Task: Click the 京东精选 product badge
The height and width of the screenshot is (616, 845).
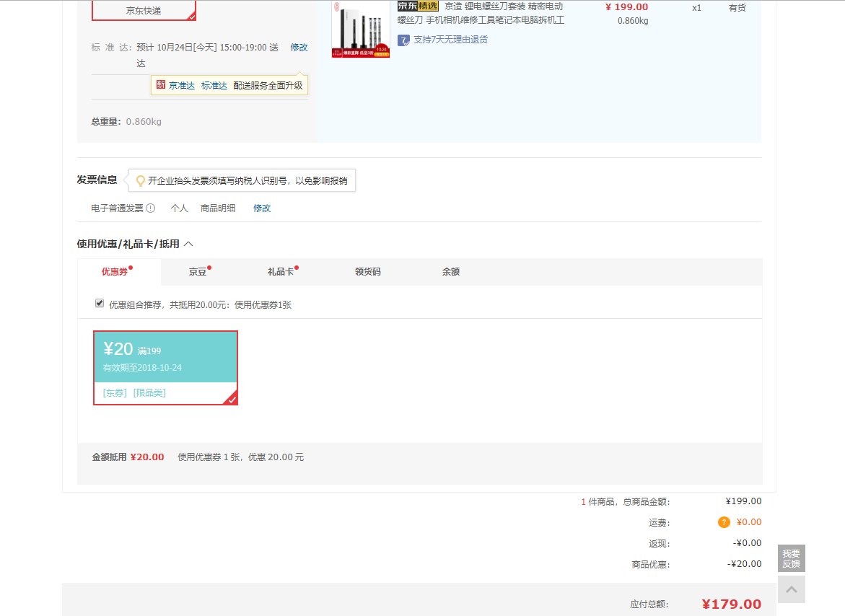Action: pos(418,6)
